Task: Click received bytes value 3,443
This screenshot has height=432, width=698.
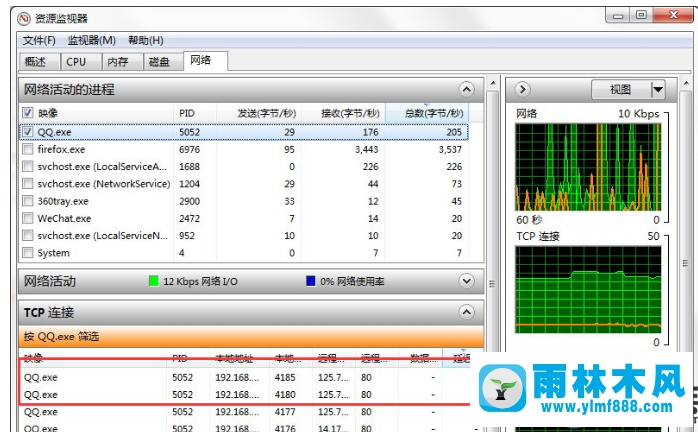Action: click(x=366, y=149)
